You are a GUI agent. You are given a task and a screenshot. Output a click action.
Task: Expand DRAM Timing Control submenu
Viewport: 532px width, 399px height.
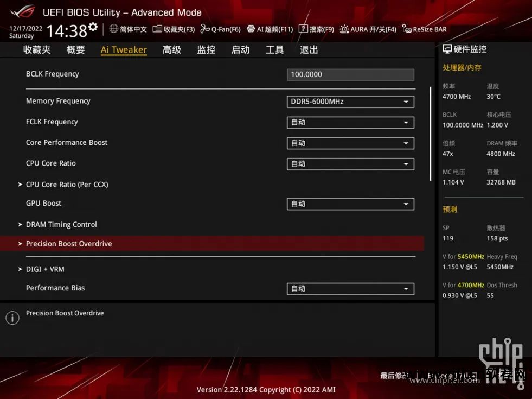pyautogui.click(x=61, y=224)
